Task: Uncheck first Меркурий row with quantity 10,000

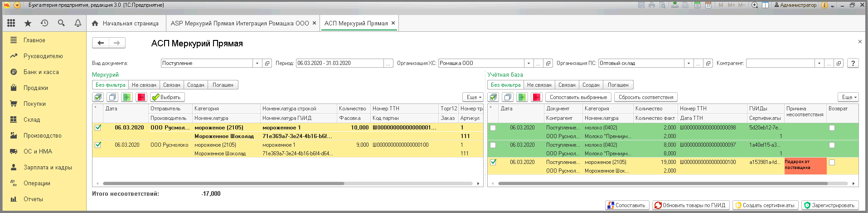Action: [x=98, y=128]
